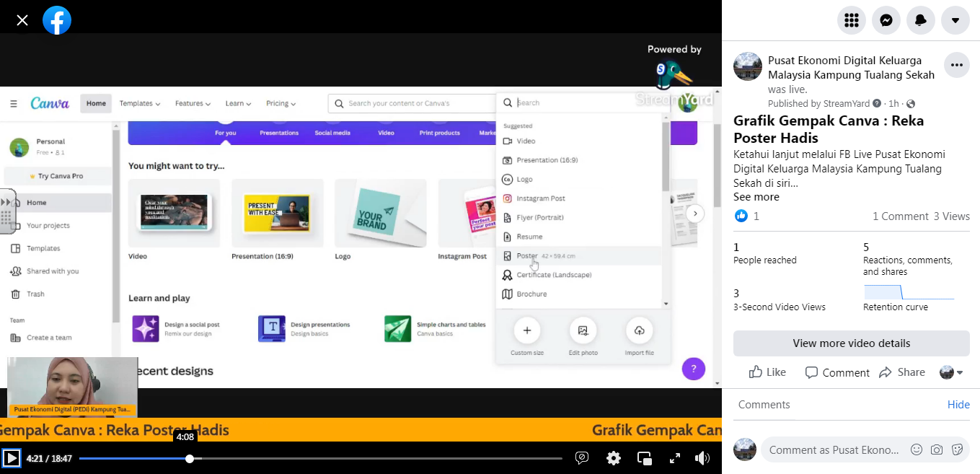The image size is (980, 474).
Task: Click the Canva logo
Action: pyautogui.click(x=50, y=103)
